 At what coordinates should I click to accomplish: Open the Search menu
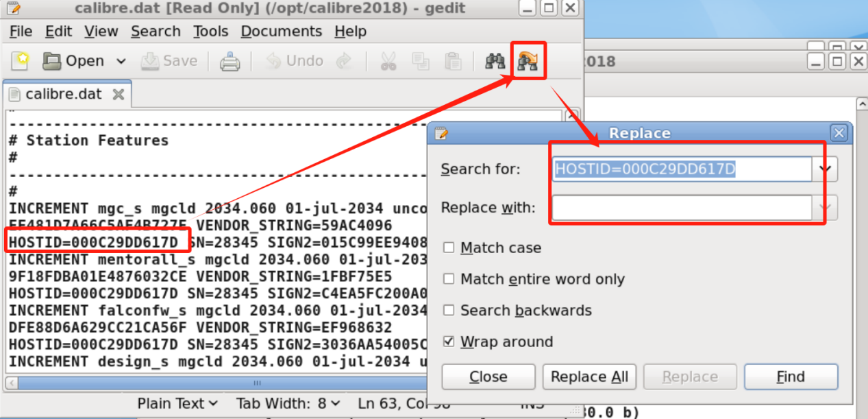point(156,32)
